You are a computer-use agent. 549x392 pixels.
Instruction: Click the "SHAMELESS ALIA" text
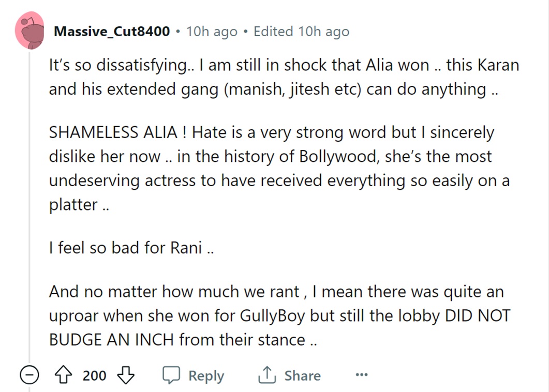point(113,133)
